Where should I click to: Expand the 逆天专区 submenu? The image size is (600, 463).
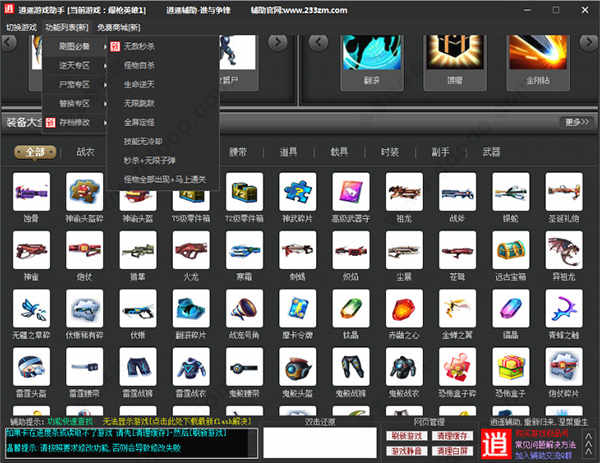pos(74,65)
